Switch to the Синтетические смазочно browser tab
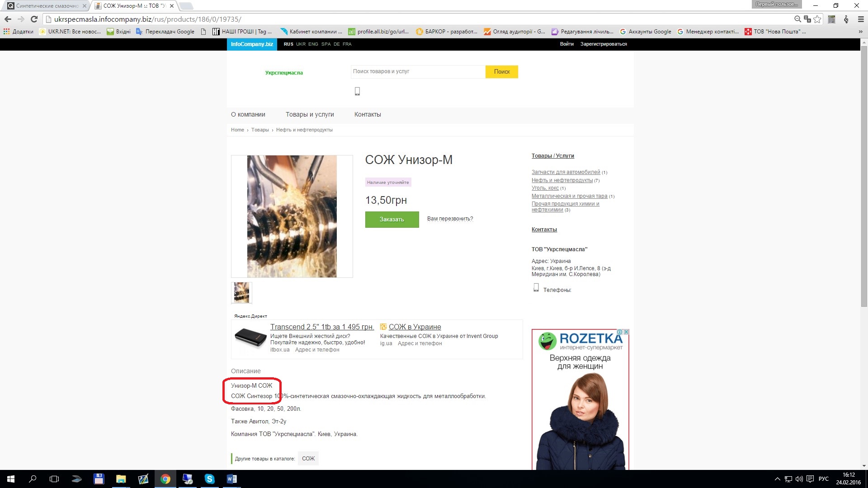This screenshot has width=868, height=488. [47, 6]
